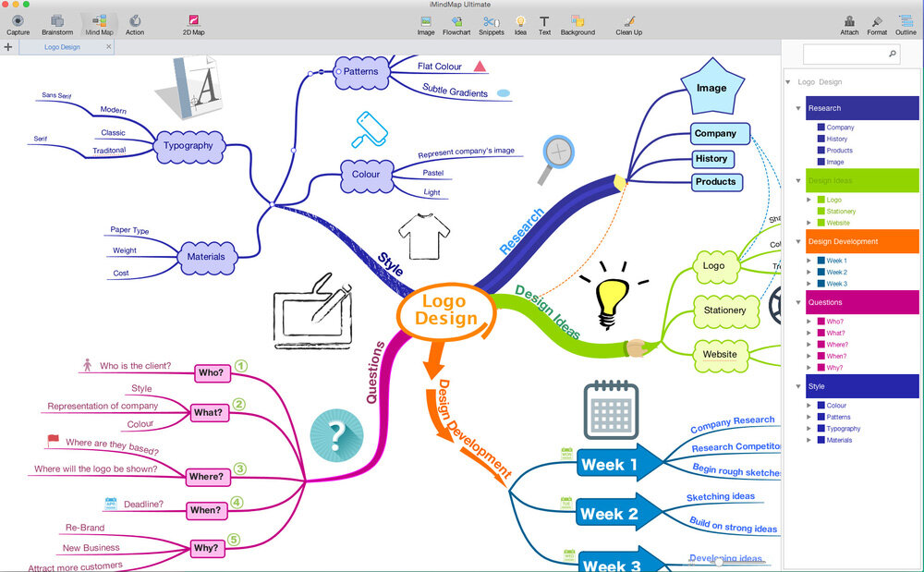Expand the Logo outline item

[809, 200]
